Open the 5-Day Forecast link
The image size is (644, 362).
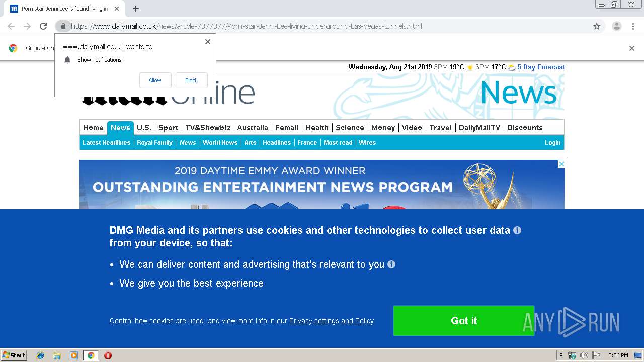click(x=541, y=67)
